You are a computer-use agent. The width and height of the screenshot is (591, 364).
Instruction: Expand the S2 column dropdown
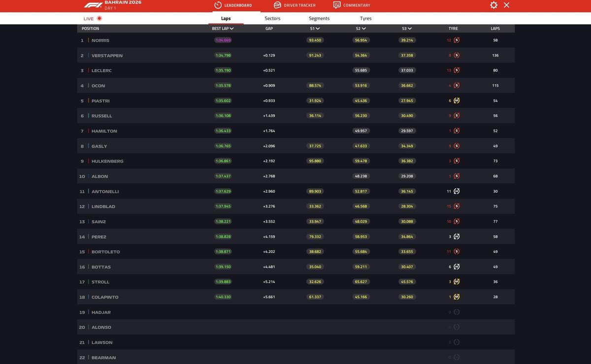361,29
